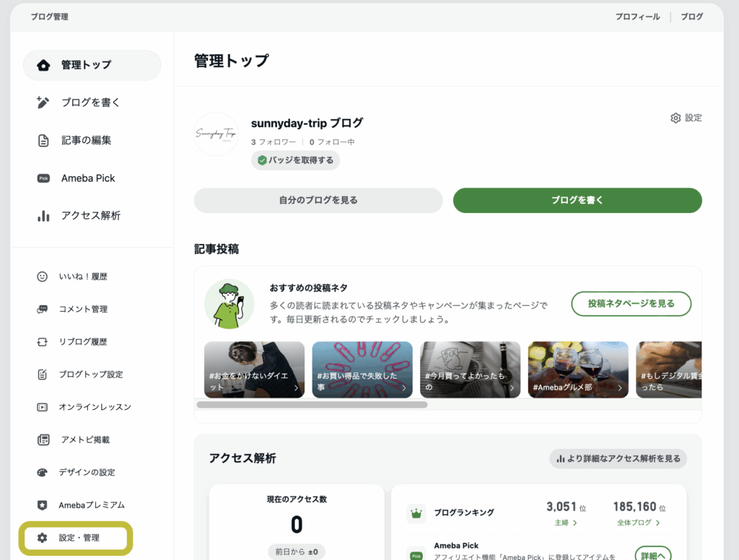The height and width of the screenshot is (560, 739).
Task: Open Amebaプレミアム in the sidebar
Action: click(x=92, y=505)
